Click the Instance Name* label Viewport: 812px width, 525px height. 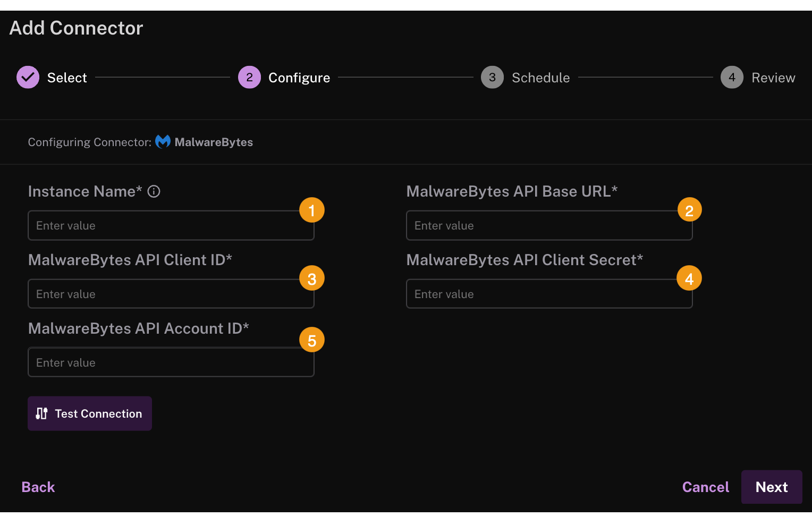point(85,191)
